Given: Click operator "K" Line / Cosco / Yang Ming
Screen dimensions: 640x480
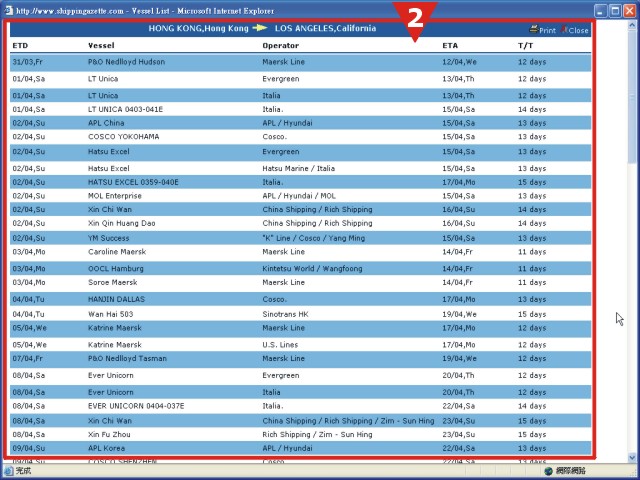Looking at the screenshot, I should coord(313,238).
